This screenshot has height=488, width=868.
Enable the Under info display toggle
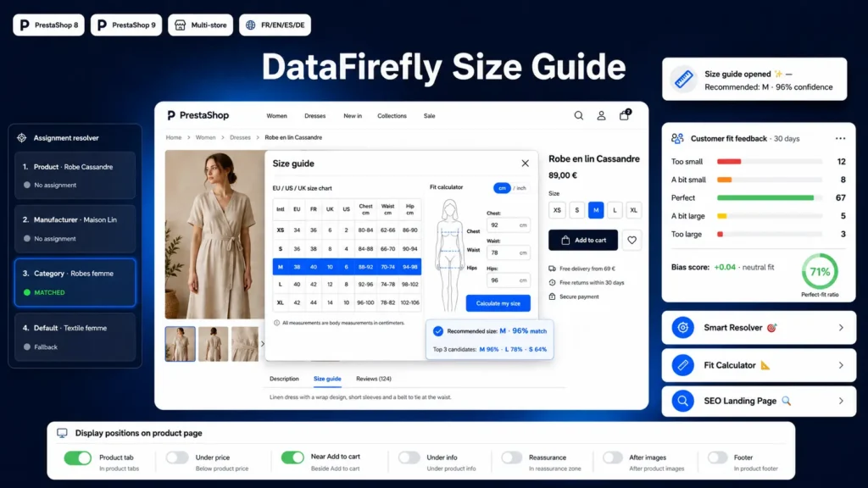point(409,457)
